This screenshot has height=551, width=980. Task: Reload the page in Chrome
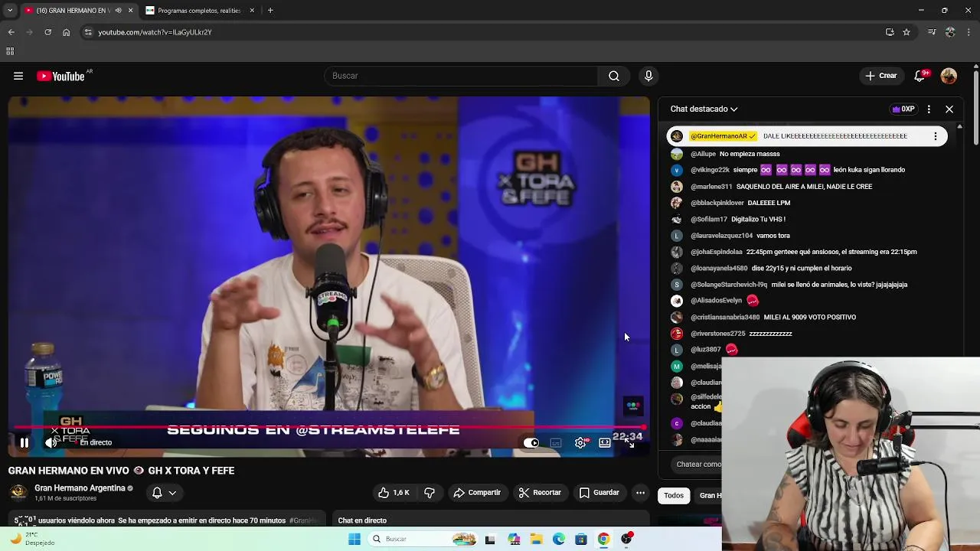[x=47, y=32]
